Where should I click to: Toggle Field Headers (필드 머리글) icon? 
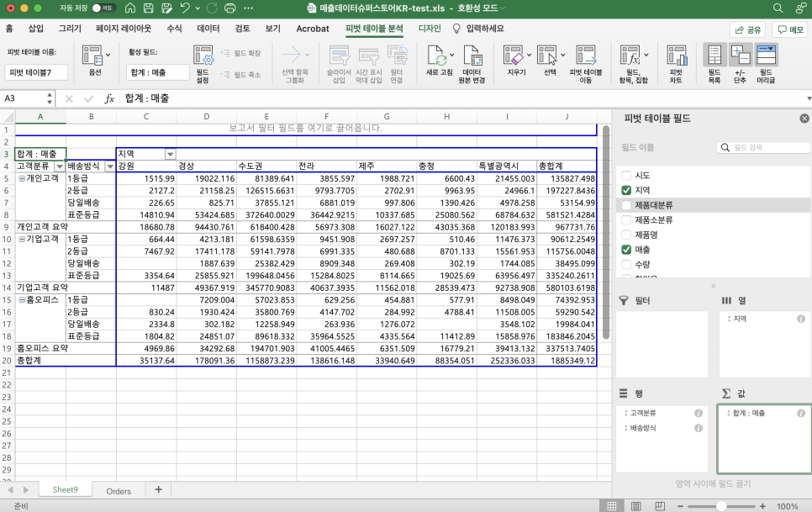pyautogui.click(x=766, y=55)
